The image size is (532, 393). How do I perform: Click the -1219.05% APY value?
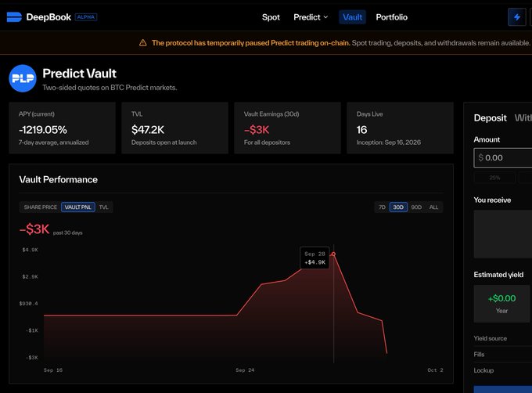(43, 130)
